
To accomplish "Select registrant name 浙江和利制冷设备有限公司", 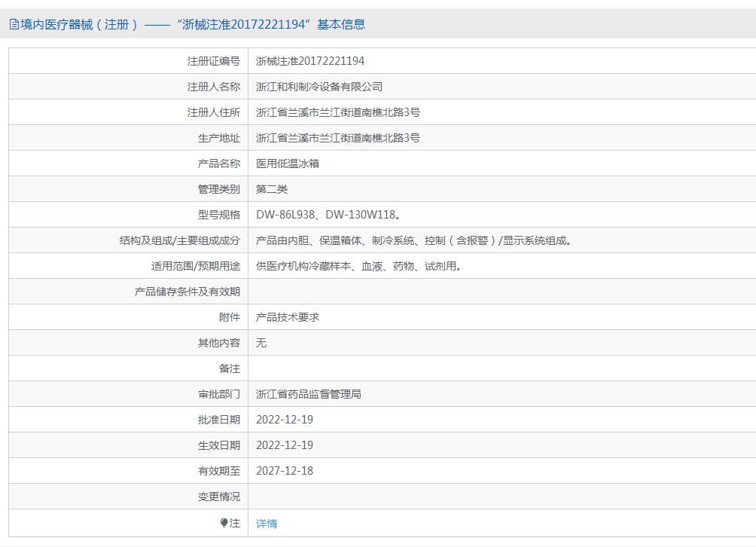I will pyautogui.click(x=319, y=87).
